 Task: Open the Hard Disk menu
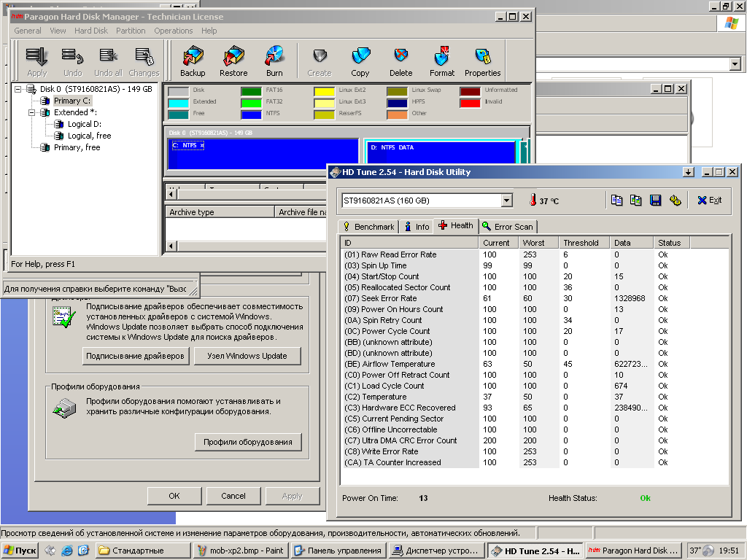coord(91,31)
